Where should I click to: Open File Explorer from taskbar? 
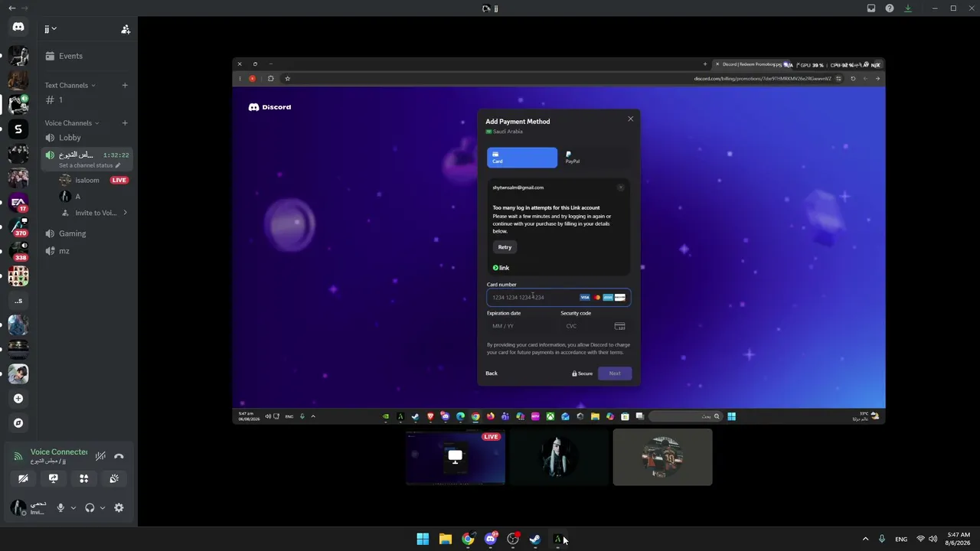pos(445,540)
